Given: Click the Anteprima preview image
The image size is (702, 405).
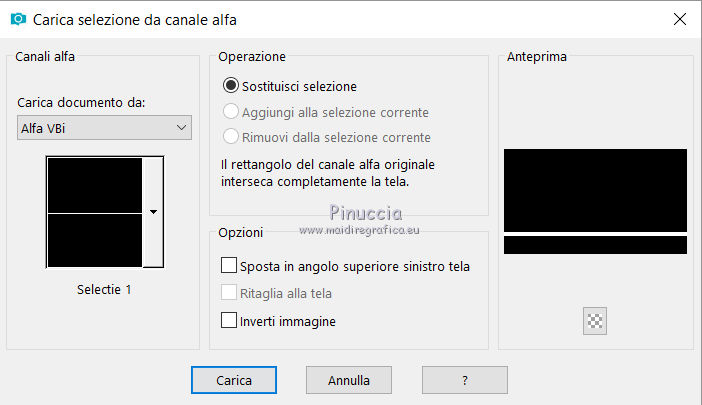Looking at the screenshot, I should [595, 201].
